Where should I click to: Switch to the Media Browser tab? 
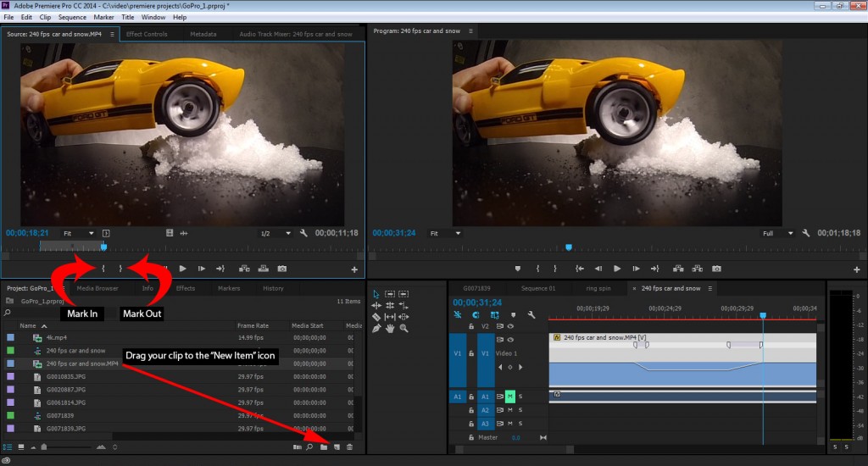pos(97,288)
